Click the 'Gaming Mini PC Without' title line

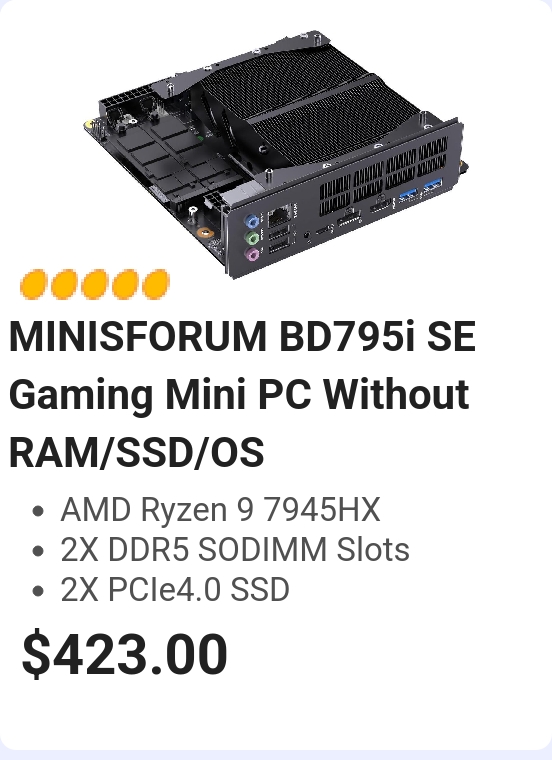tap(239, 394)
